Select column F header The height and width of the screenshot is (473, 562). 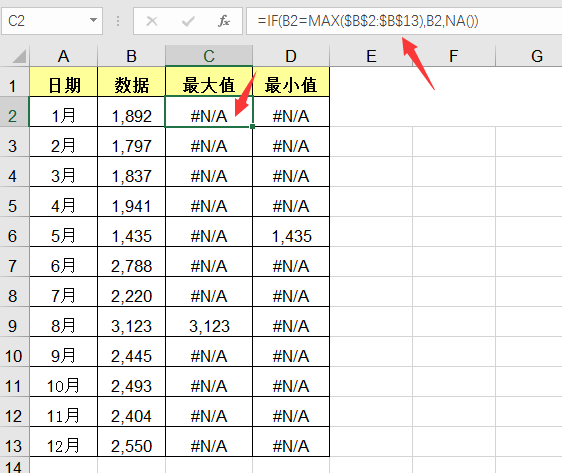point(454,56)
